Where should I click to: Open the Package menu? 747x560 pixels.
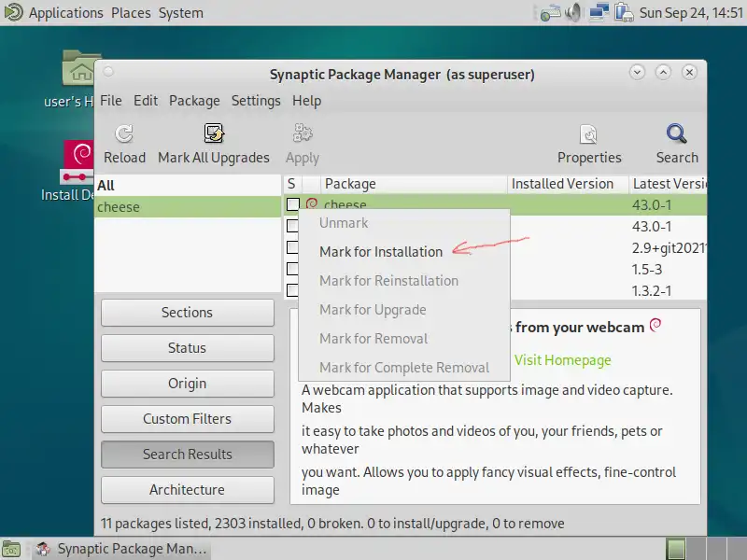pyautogui.click(x=194, y=101)
